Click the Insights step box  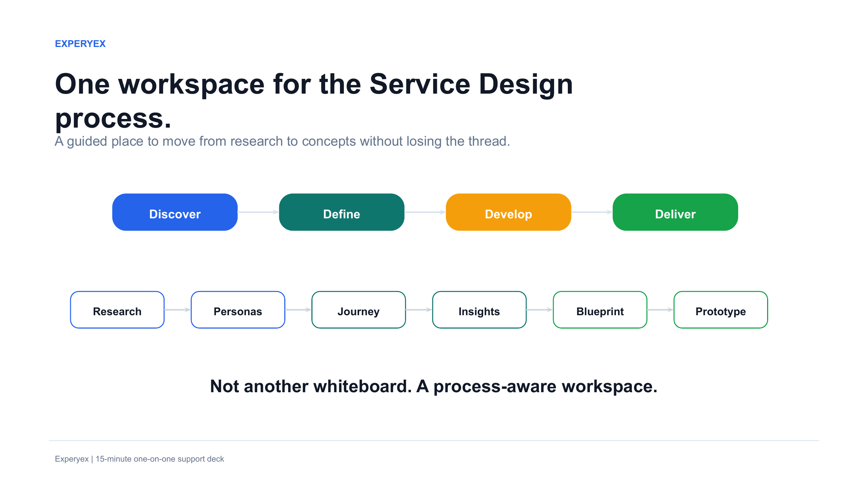pos(479,310)
